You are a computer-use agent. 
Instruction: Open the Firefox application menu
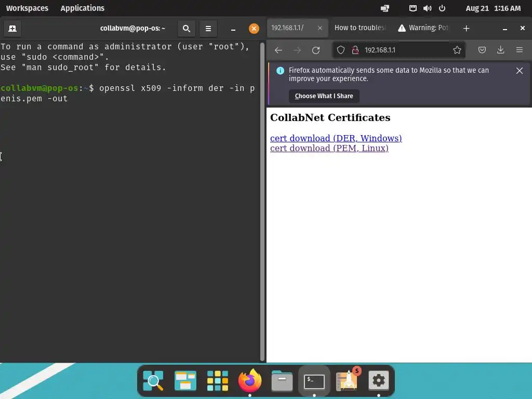[x=520, y=50]
